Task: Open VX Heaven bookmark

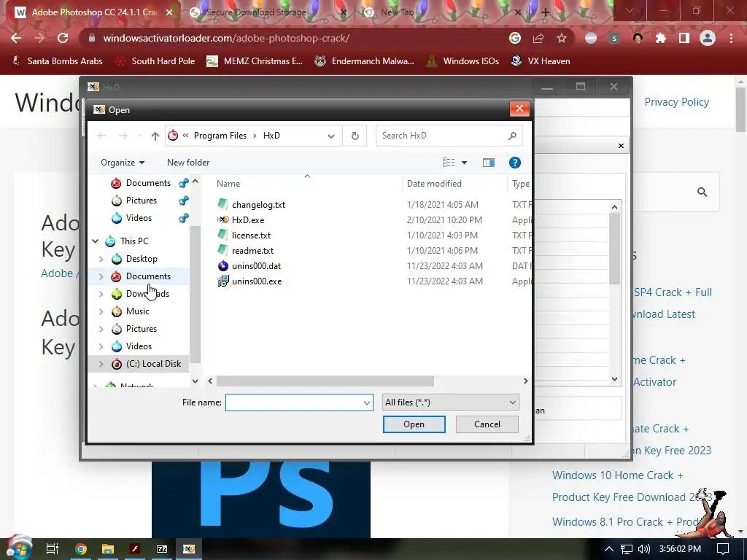Action: (x=541, y=61)
